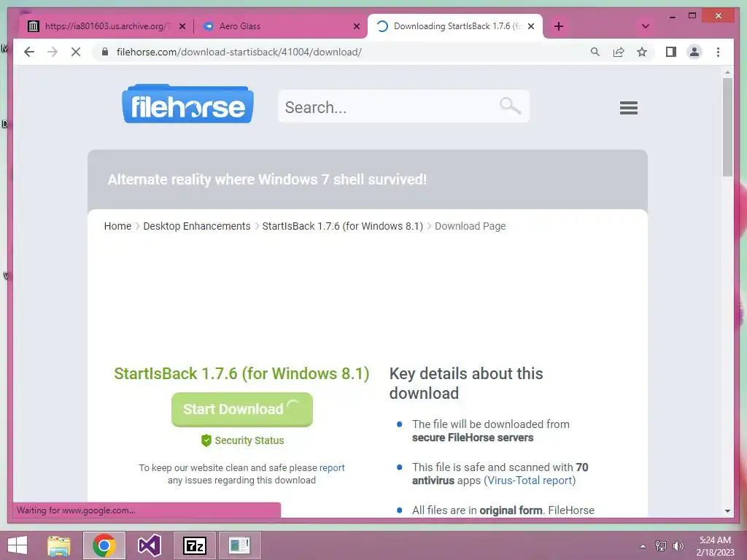The width and height of the screenshot is (747, 560).
Task: Open Chrome's three-dot menu
Action: [x=718, y=52]
